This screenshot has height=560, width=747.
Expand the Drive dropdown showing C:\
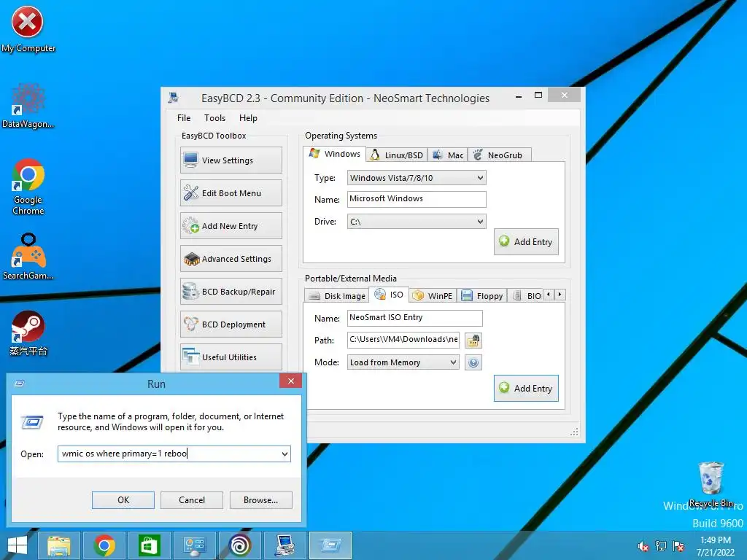417,222
